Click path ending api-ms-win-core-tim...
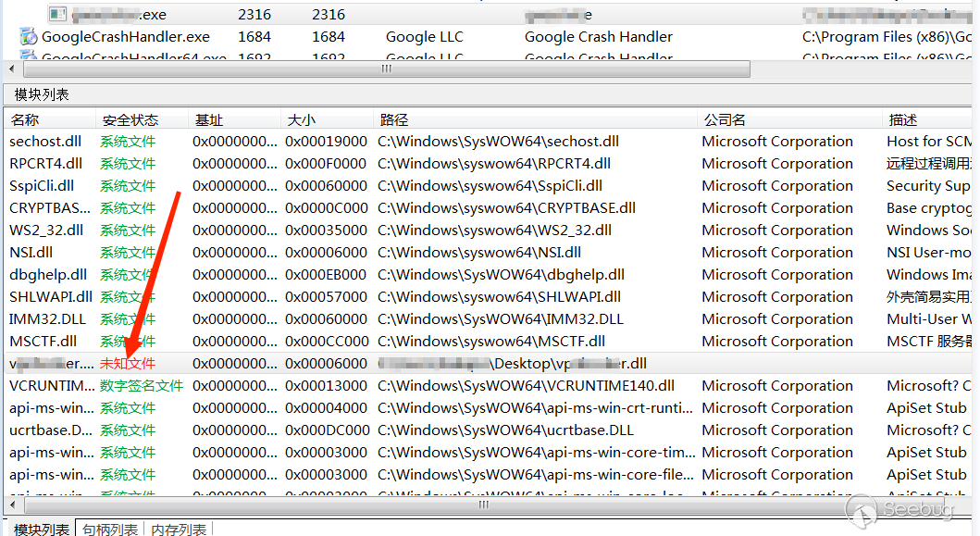The height and width of the screenshot is (536, 980). tap(536, 452)
